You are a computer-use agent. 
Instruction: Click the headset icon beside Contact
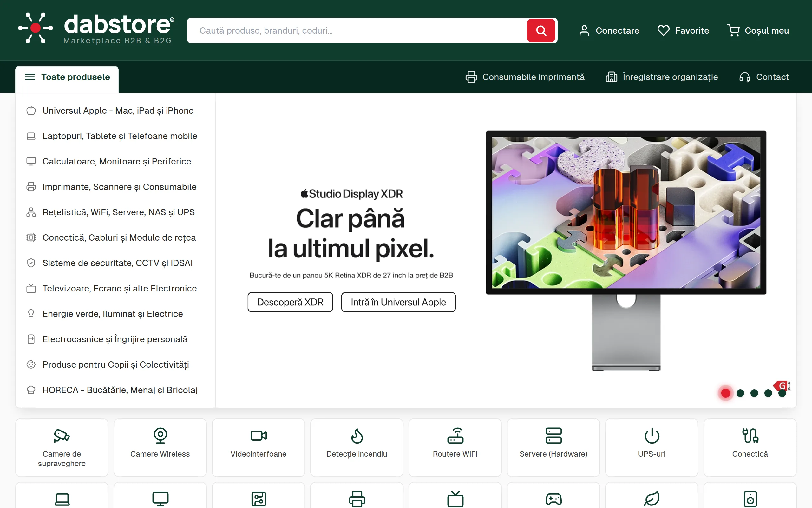tap(744, 77)
